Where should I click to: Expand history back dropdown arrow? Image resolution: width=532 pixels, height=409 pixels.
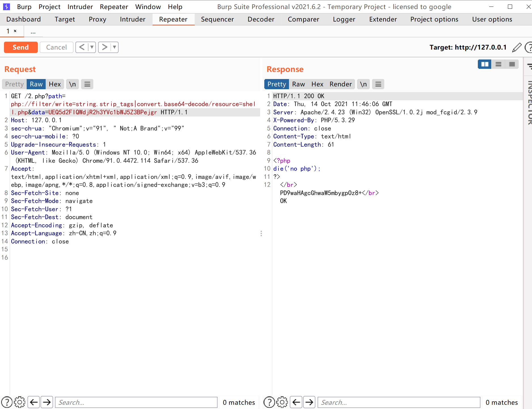pos(92,47)
